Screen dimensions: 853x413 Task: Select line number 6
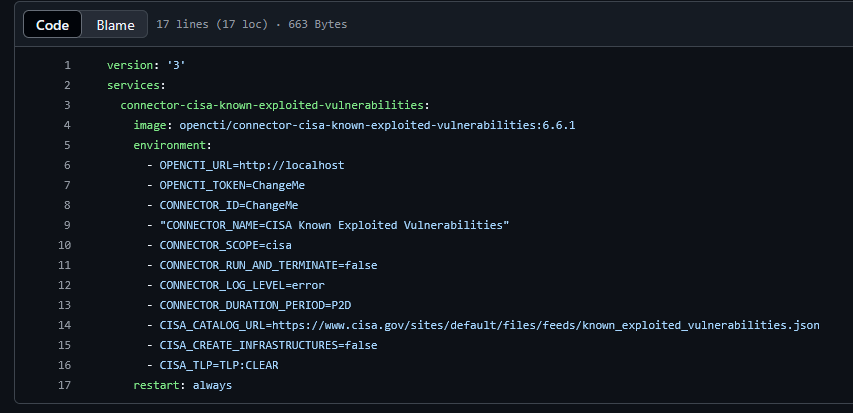click(67, 165)
